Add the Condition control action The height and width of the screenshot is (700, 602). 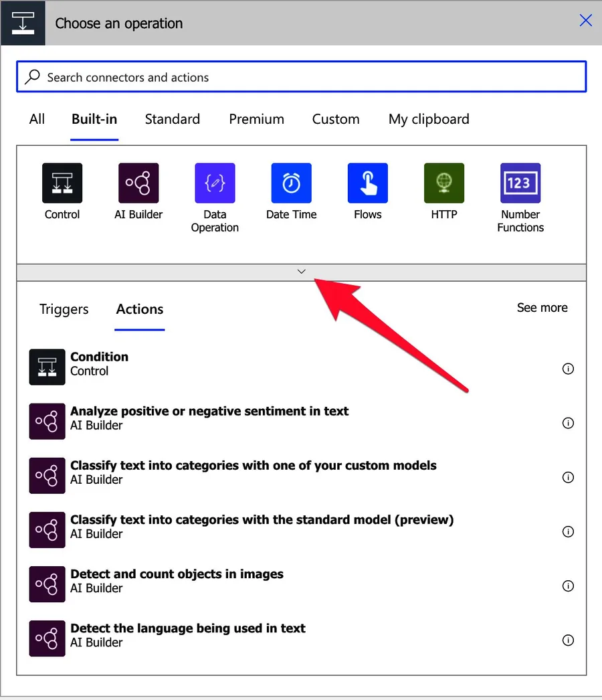[x=99, y=363]
